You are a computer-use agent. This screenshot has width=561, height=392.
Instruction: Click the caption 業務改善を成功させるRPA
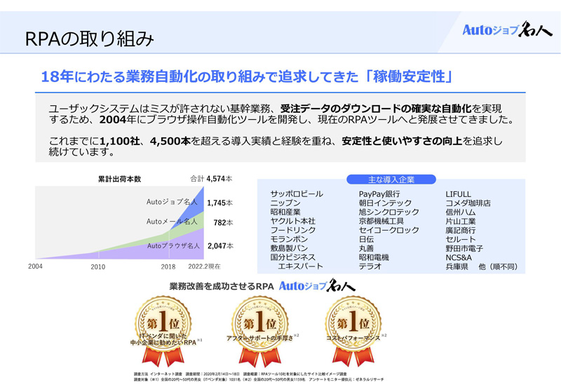(x=222, y=286)
